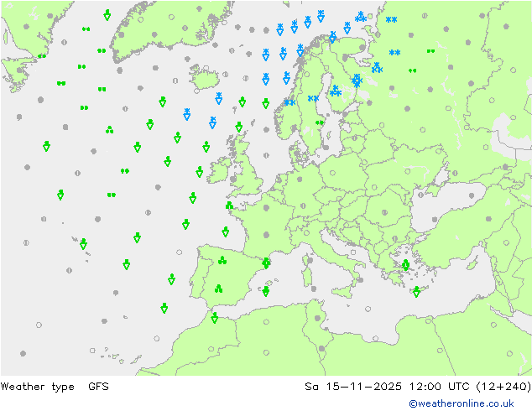
Task: Select the rain symbol on the Catalonia coast
Action: pyautogui.click(x=266, y=263)
